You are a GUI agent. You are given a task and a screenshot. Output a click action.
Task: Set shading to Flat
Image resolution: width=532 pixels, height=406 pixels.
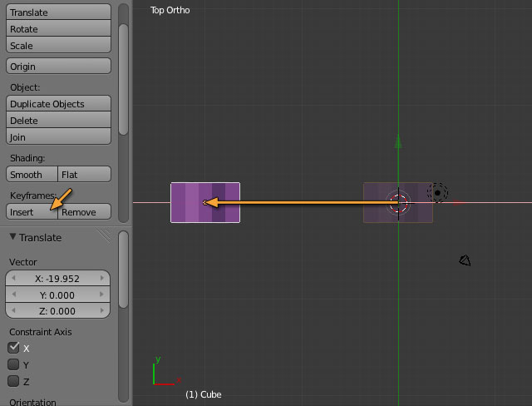[x=84, y=175]
